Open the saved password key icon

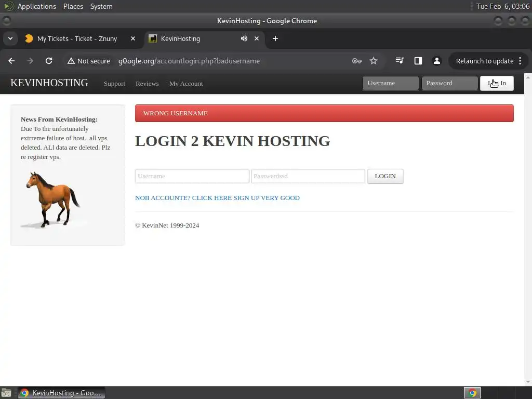tap(356, 61)
